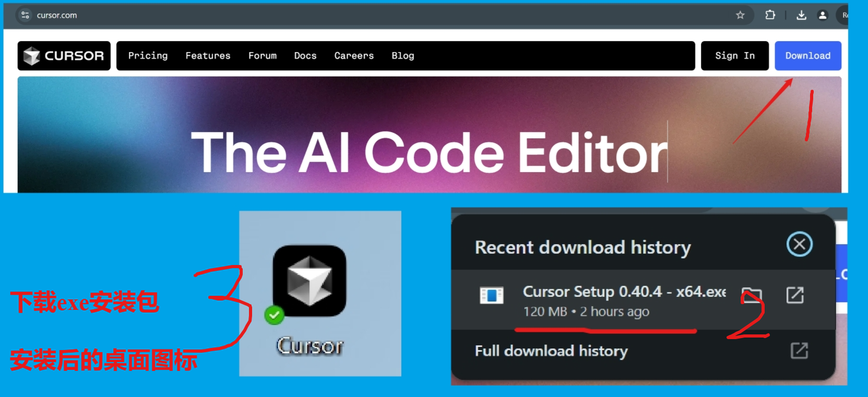
Task: Show Cursor Setup file in folder
Action: point(752,295)
